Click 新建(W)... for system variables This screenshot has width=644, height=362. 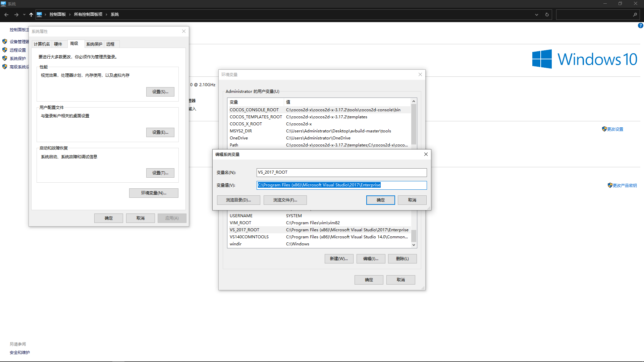click(339, 258)
